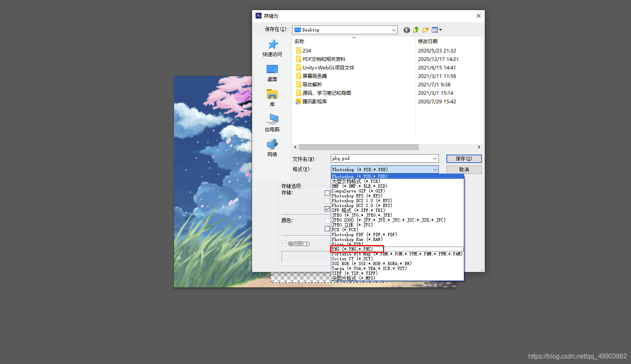This screenshot has height=364, width=631.
Task: Create a new folder
Action: pyautogui.click(x=425, y=30)
